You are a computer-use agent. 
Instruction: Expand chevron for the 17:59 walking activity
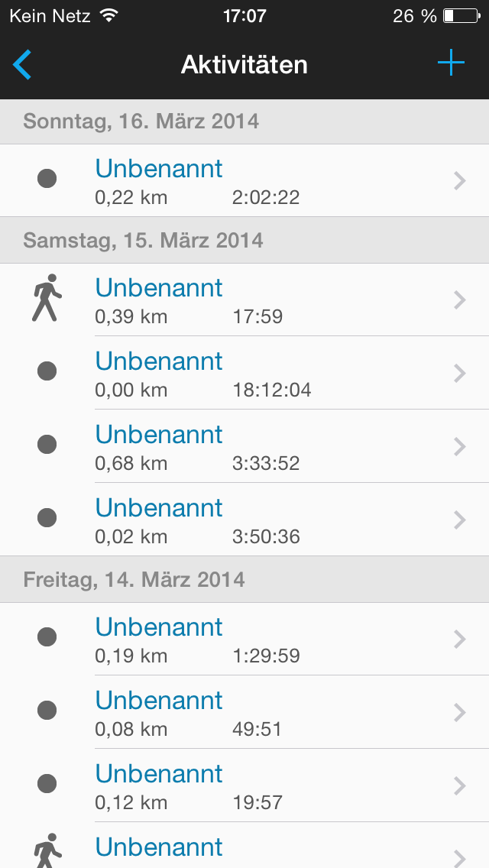tap(459, 300)
